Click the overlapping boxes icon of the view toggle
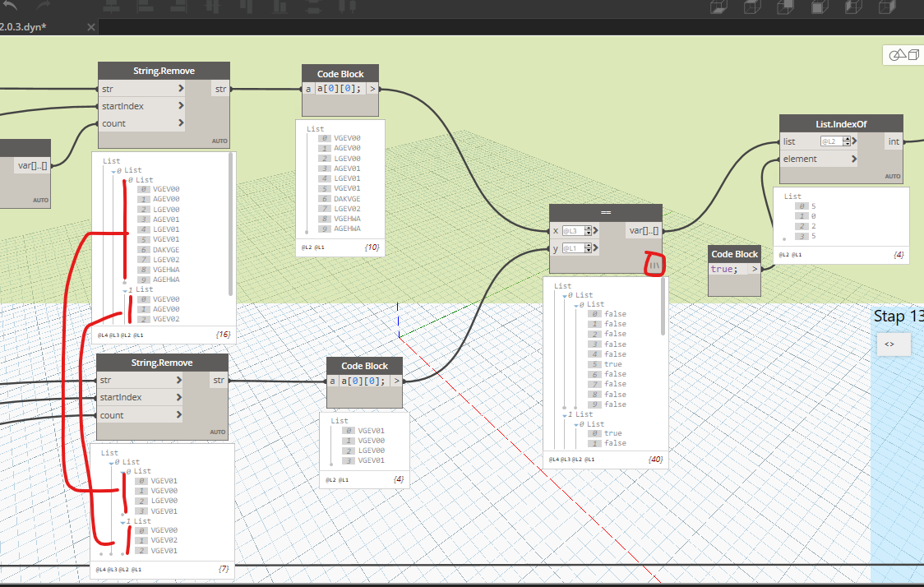The height and width of the screenshot is (587, 924). [x=913, y=55]
